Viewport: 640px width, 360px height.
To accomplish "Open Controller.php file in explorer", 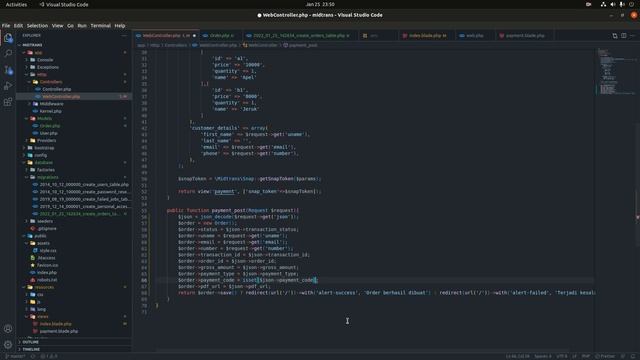I will (56, 89).
